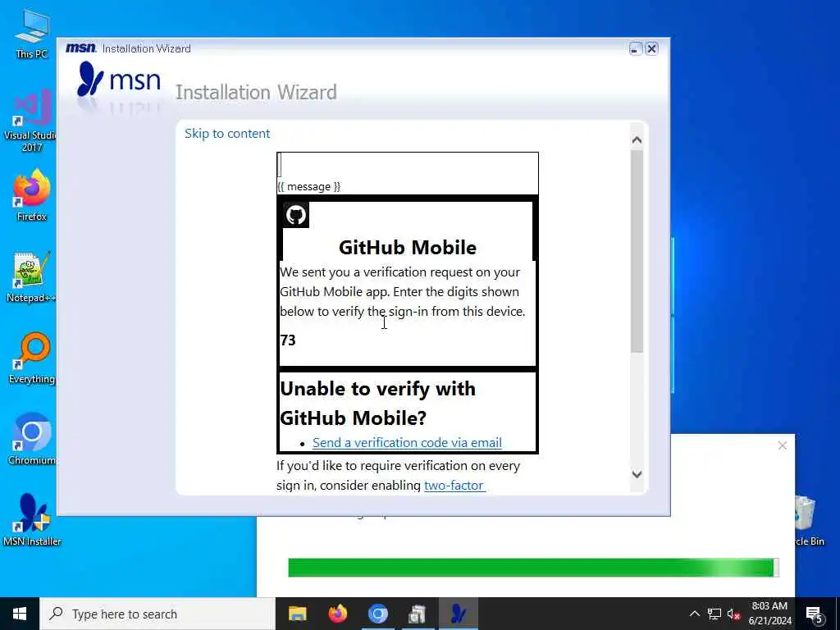The height and width of the screenshot is (630, 840).
Task: Click the green progress bar in background window
Action: click(x=533, y=568)
